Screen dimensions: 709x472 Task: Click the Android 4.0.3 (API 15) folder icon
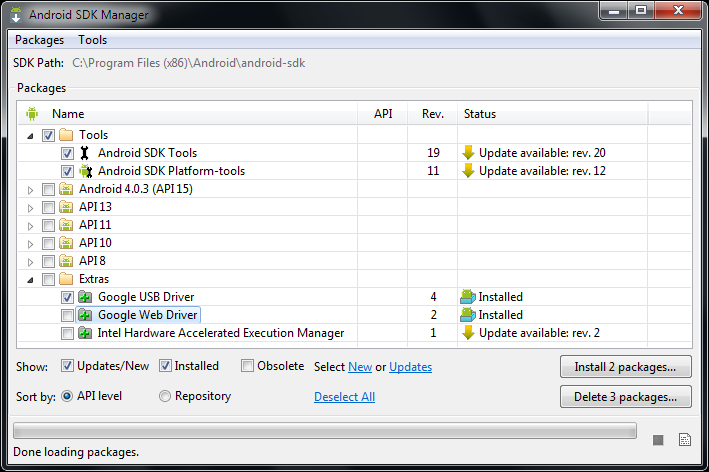point(66,189)
